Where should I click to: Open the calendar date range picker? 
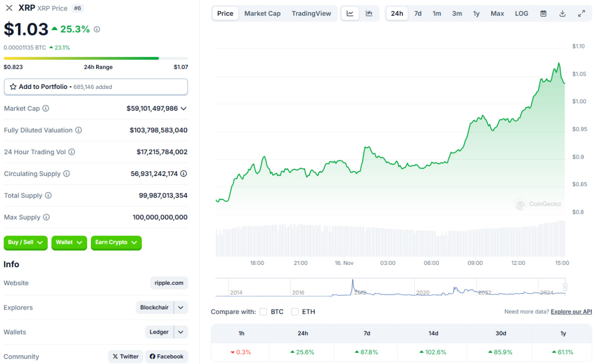coord(543,13)
